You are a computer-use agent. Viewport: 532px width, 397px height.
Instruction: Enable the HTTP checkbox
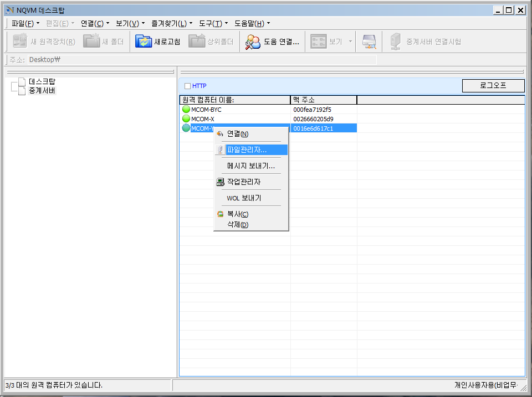click(x=187, y=86)
